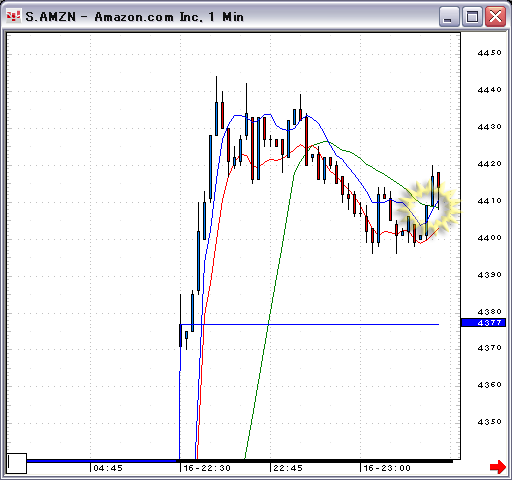Image resolution: width=512 pixels, height=480 pixels.
Task: Click the 4380 price axis label
Action: coord(489,312)
